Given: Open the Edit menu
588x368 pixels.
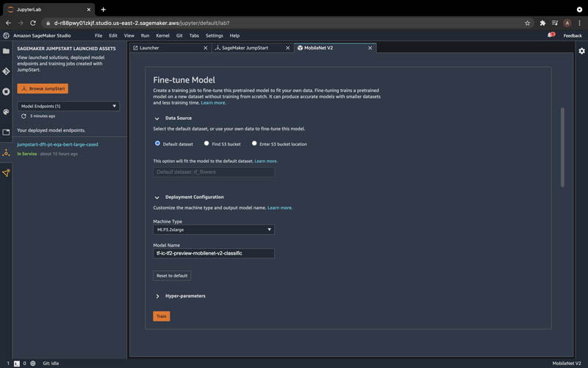Looking at the screenshot, I should pos(113,35).
